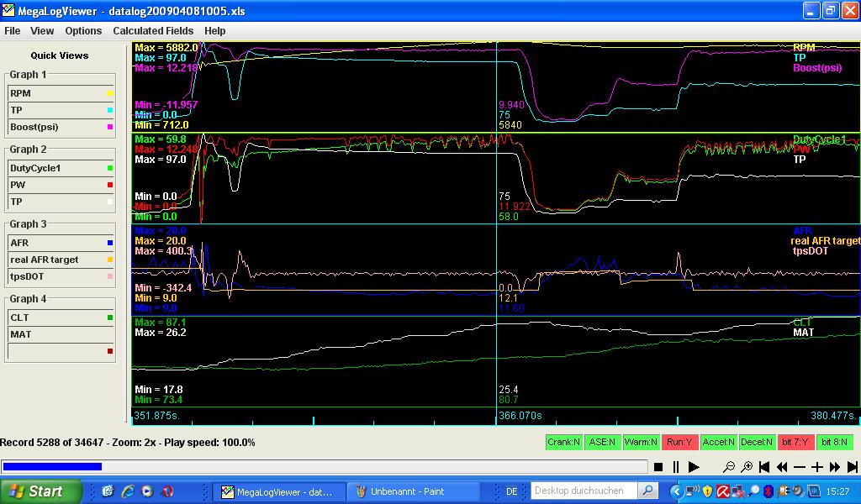Click the zoom out magnifier icon

pos(729,467)
